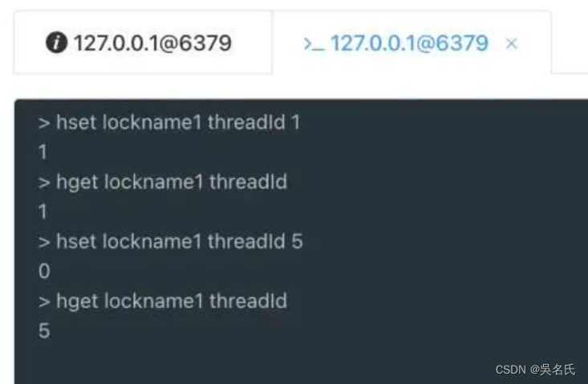The height and width of the screenshot is (384, 588).
Task: Click the console prompt icon on second tab
Action: (314, 44)
